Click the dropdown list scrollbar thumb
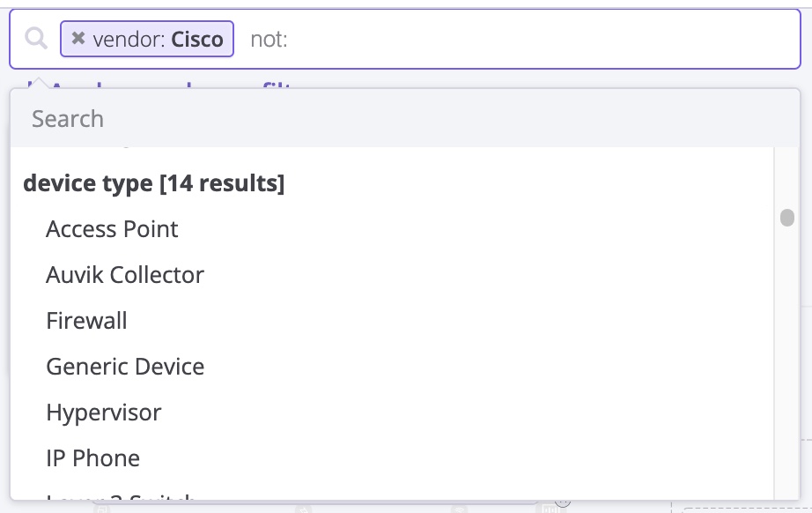This screenshot has height=513, width=812. click(x=787, y=218)
